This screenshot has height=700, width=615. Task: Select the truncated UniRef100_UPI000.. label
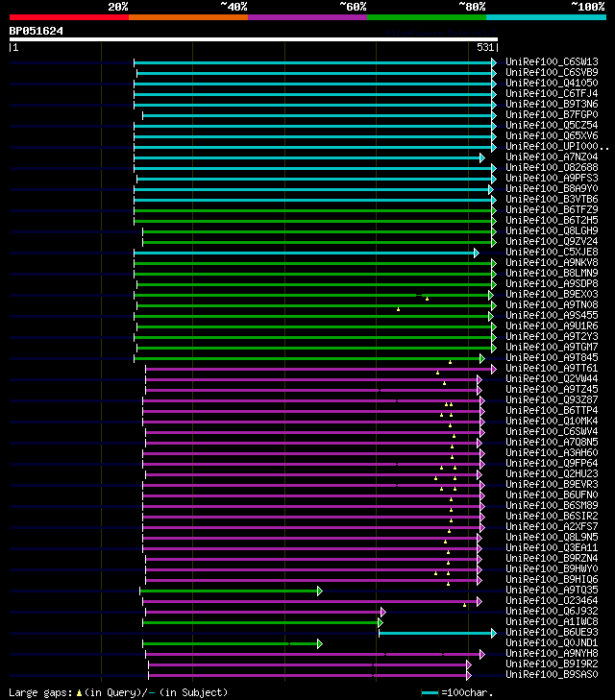(557, 146)
